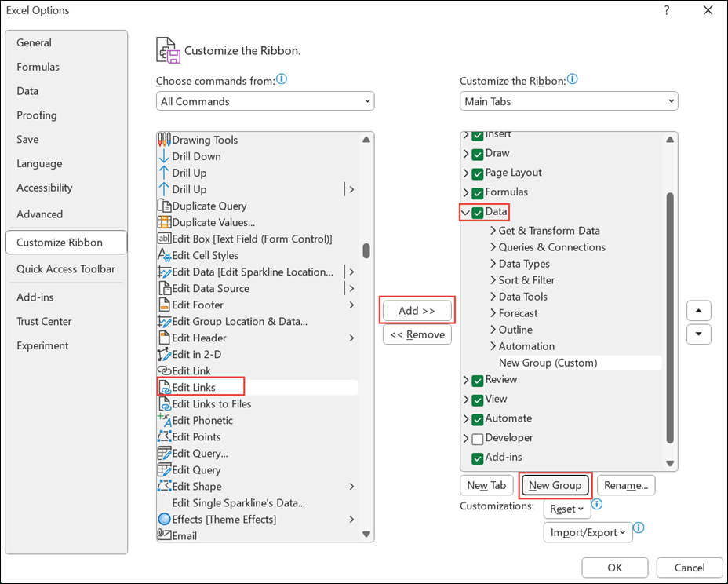
Task: Click the New Group button
Action: [x=555, y=485]
